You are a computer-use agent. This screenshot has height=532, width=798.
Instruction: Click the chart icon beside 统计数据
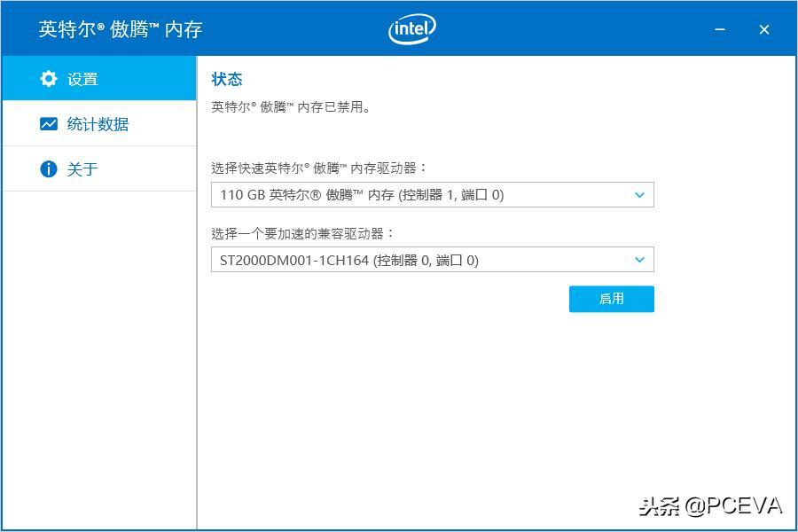(49, 123)
